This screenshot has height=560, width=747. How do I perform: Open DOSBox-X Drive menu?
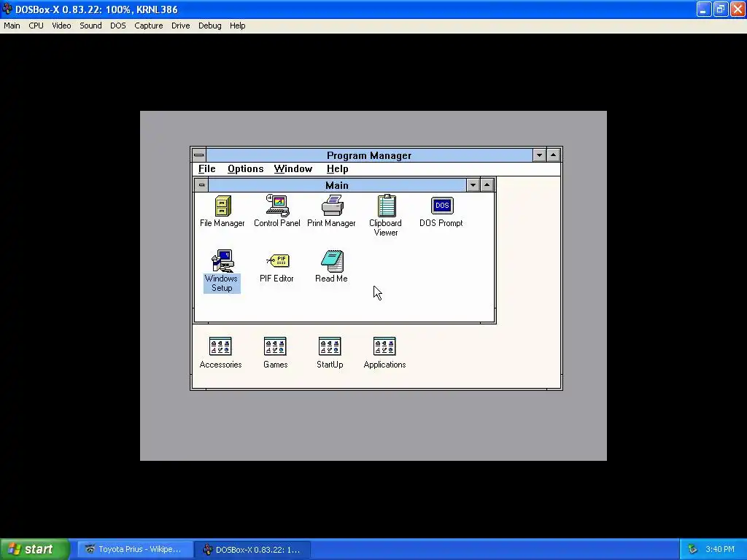coord(181,26)
